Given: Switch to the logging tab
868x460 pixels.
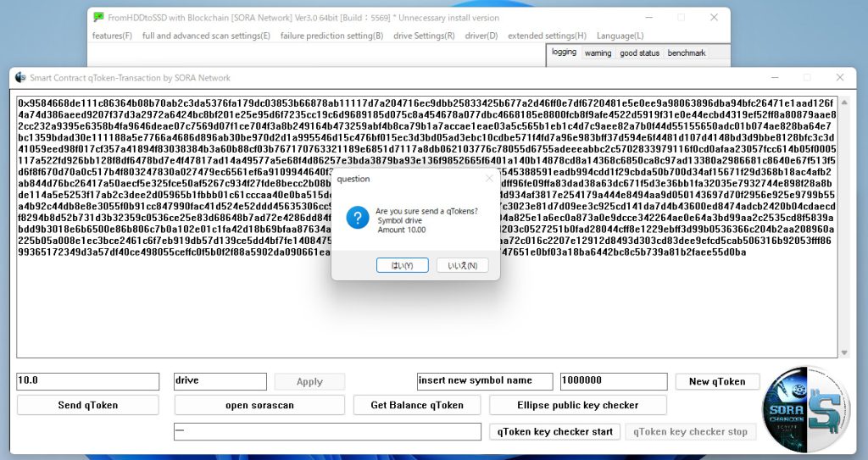Looking at the screenshot, I should point(564,53).
